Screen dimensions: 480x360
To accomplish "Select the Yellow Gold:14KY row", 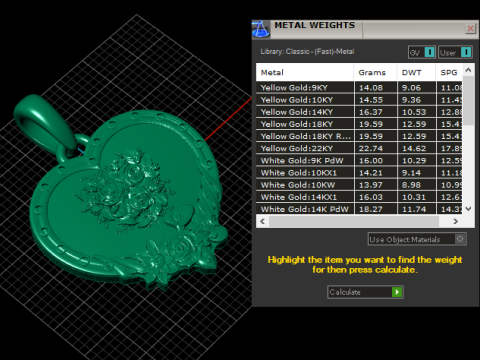I will pos(359,112).
